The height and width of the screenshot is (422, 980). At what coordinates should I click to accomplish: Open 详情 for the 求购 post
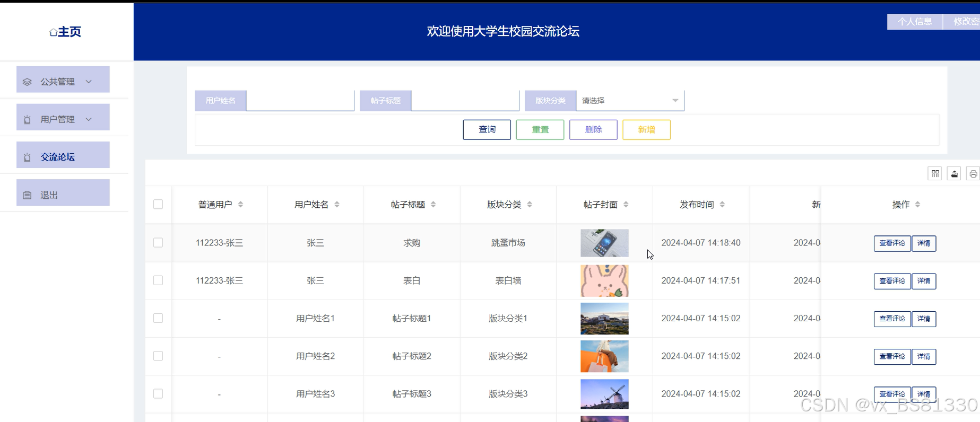[924, 243]
